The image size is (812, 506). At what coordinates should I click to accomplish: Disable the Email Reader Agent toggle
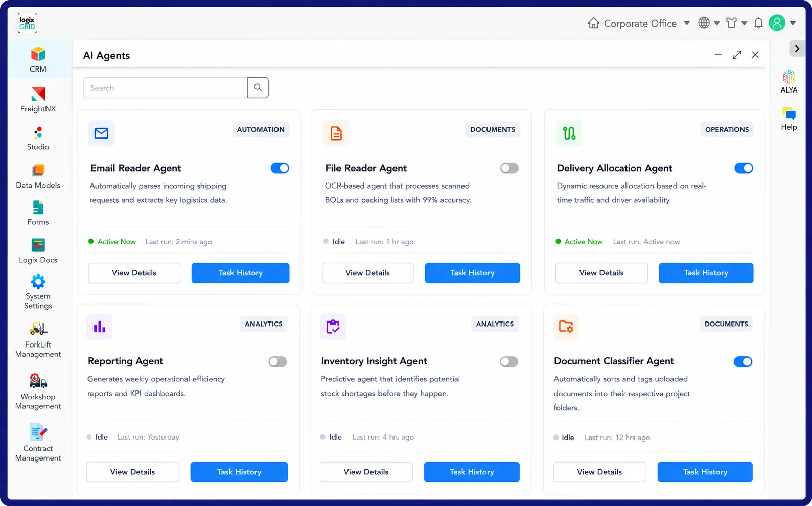click(x=280, y=168)
